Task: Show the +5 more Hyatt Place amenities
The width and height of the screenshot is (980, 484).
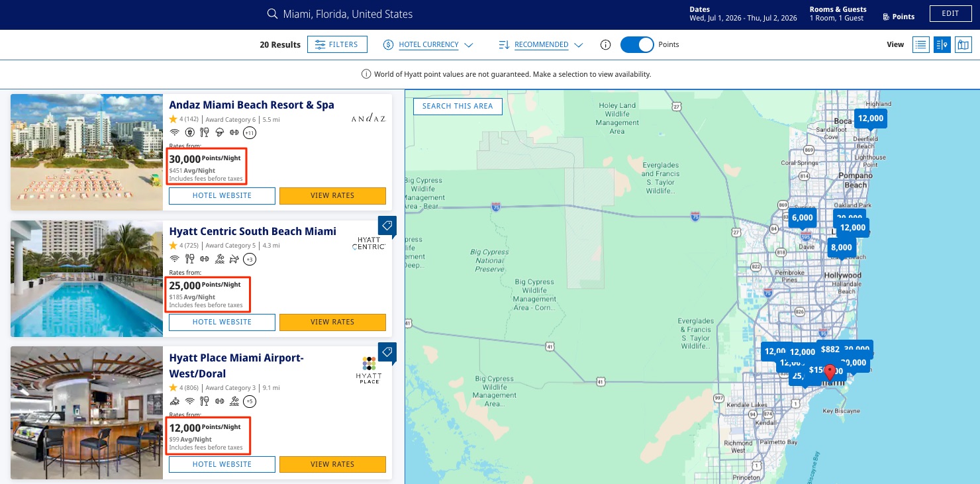Action: [x=250, y=401]
